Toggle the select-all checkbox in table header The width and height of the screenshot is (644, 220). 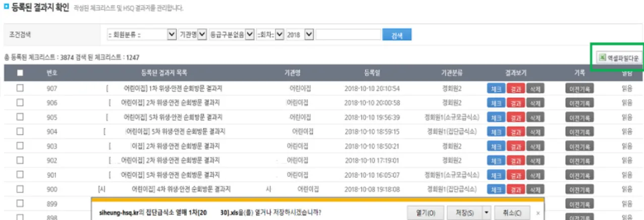coord(20,73)
